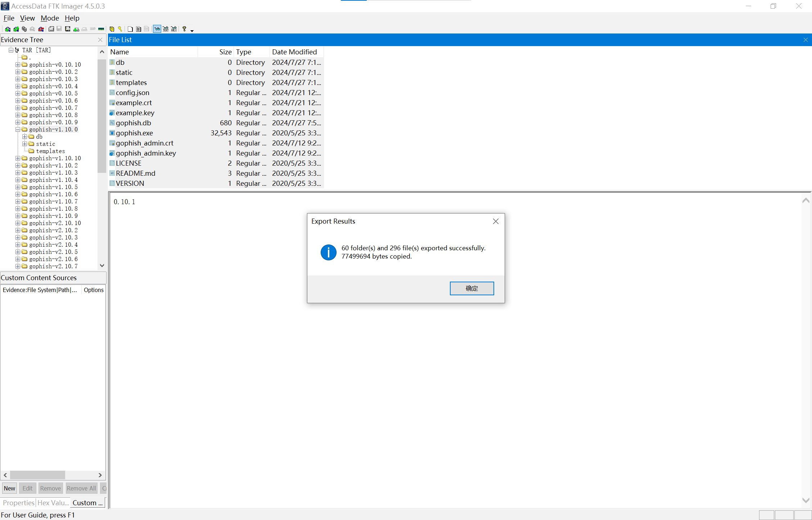812x520 pixels.
Task: Toggle automatic file view mode (glasses icon)
Action: [157, 29]
